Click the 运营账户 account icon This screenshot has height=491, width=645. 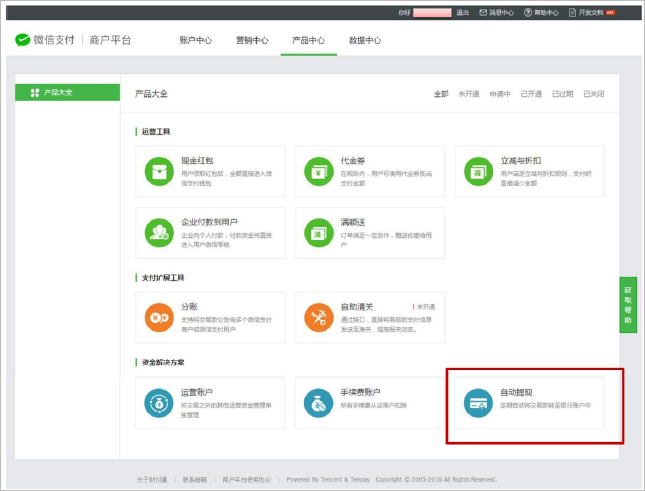[159, 402]
